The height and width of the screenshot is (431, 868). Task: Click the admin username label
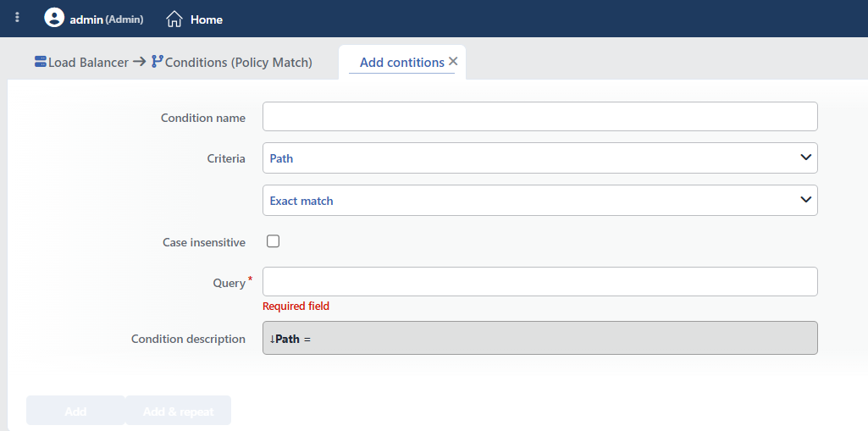click(x=86, y=20)
